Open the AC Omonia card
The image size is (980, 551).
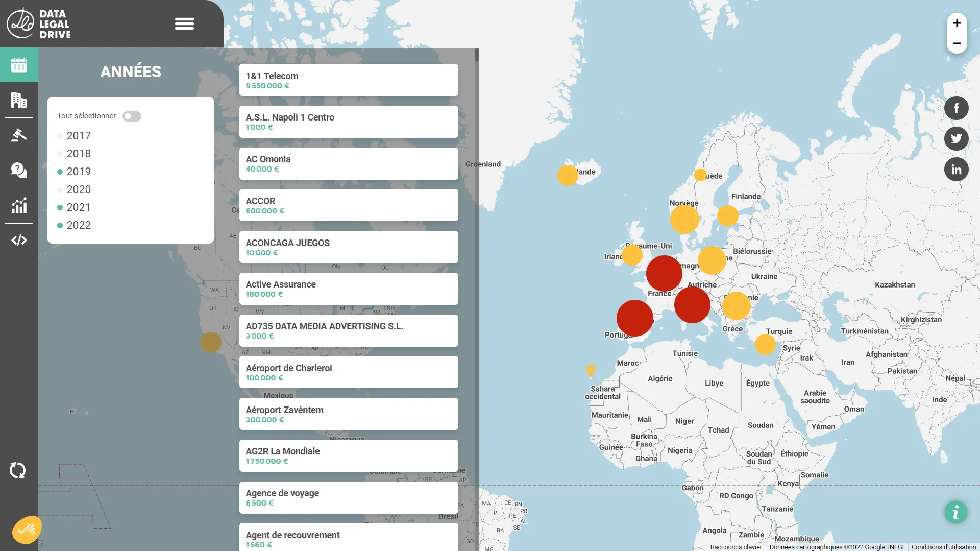pos(349,163)
